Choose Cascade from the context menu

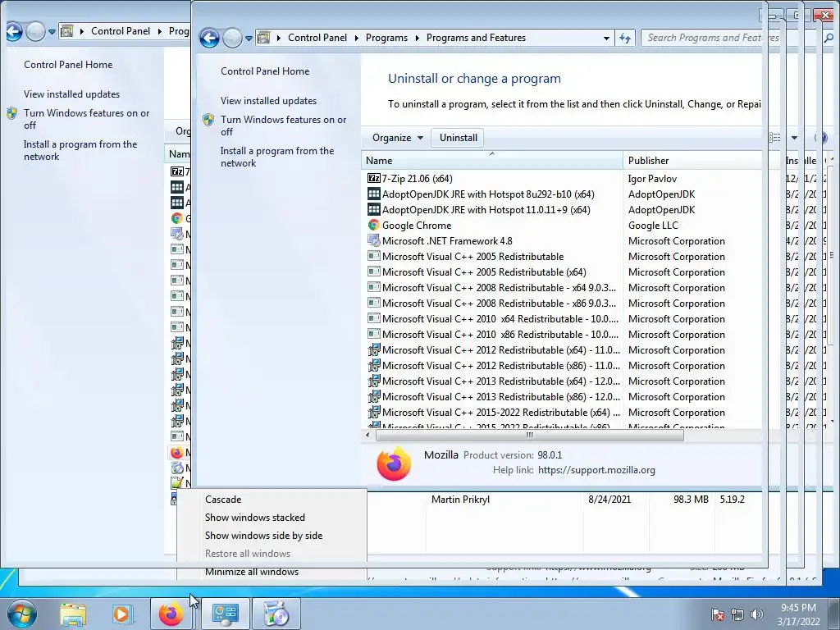tap(223, 500)
